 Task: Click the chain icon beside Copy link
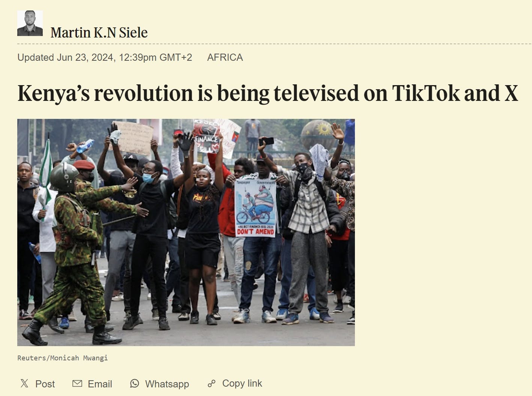[212, 384]
